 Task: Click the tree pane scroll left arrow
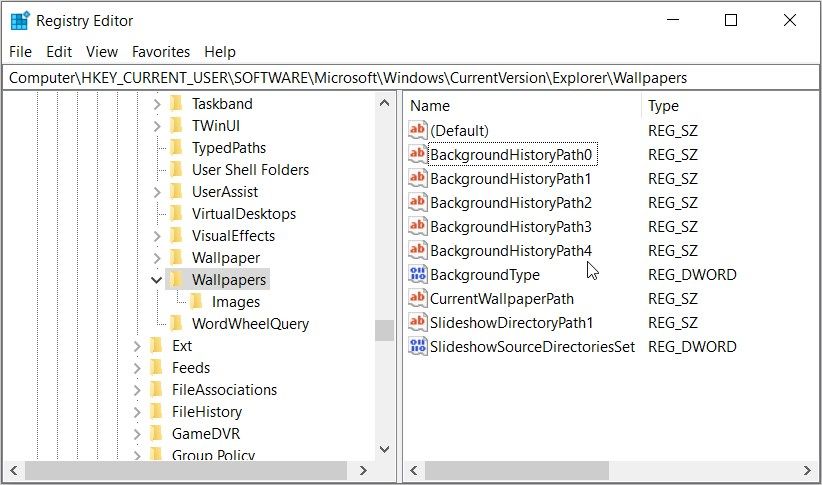(14, 470)
